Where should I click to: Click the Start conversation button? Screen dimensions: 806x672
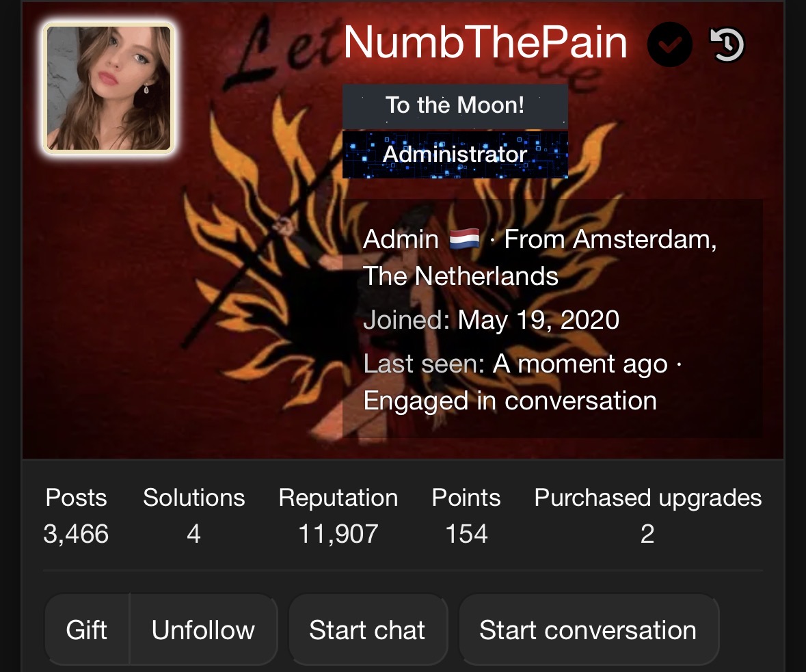[x=588, y=630]
